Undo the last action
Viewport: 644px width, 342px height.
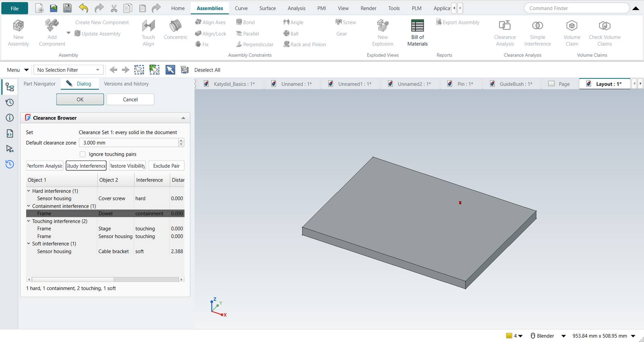tap(83, 8)
